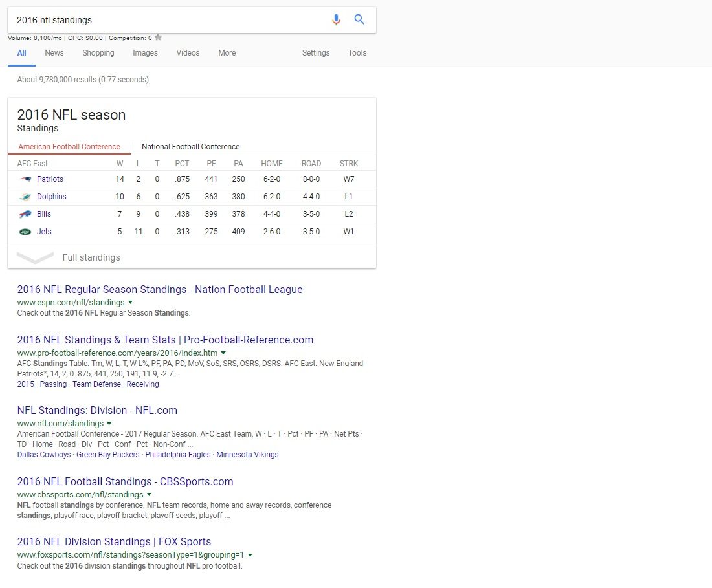
Task: Click the HOME column header
Action: [x=272, y=163]
